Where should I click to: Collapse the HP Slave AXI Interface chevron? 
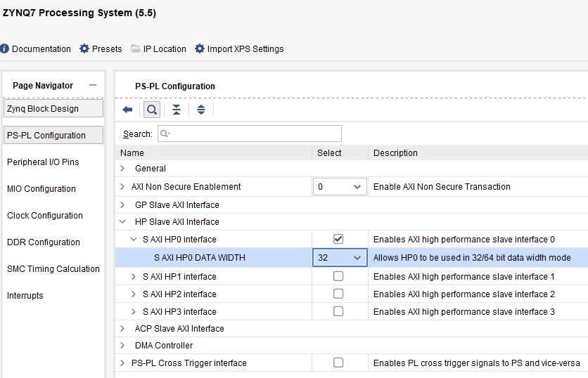[x=122, y=222]
